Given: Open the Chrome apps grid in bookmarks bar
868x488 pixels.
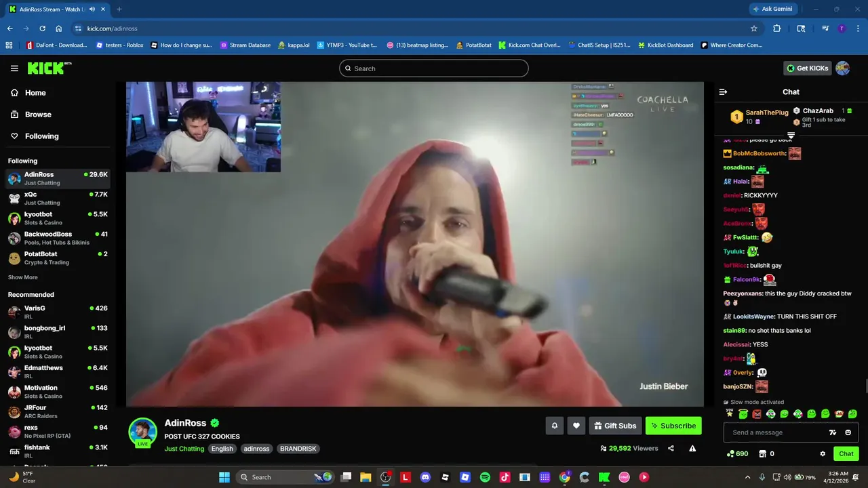Looking at the screenshot, I should [9, 45].
